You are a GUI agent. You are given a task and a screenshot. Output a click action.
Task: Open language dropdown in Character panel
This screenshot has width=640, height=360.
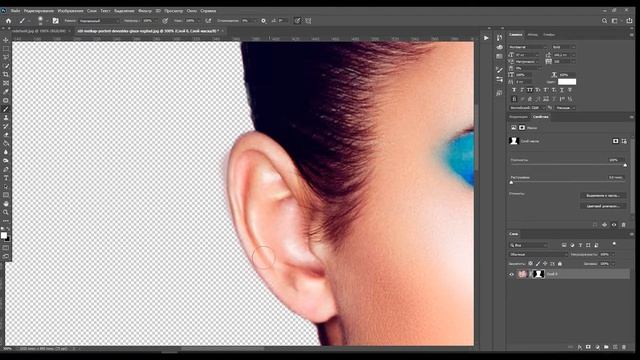pyautogui.click(x=527, y=108)
